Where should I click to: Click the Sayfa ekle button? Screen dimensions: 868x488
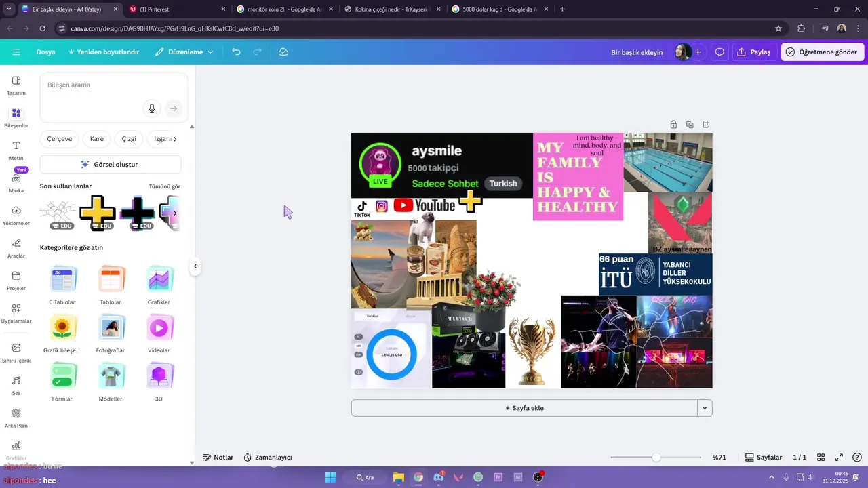click(x=524, y=408)
